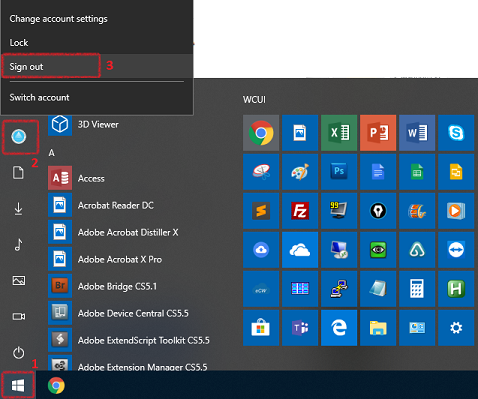Click the Power button in Start
Image resolution: width=478 pixels, height=399 pixels.
19,353
